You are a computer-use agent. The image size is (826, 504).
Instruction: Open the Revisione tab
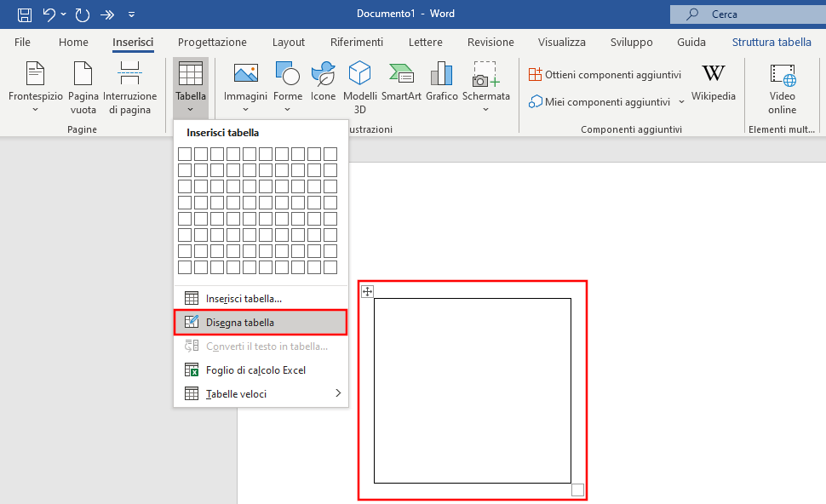pyautogui.click(x=490, y=42)
